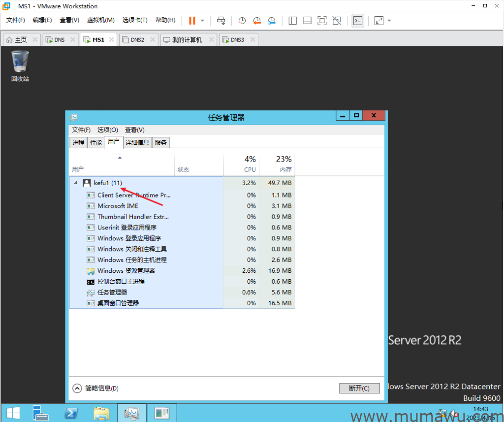
Task: Launch PowerShell from the taskbar
Action: [x=71, y=413]
